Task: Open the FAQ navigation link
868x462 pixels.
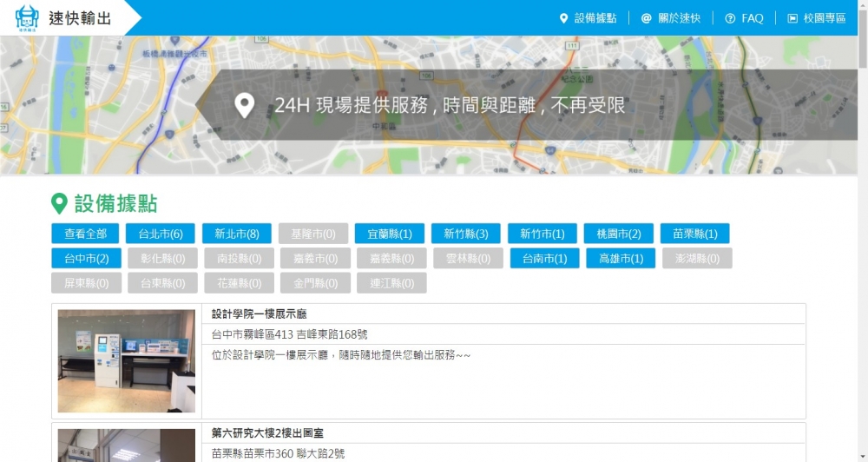Action: coord(753,18)
